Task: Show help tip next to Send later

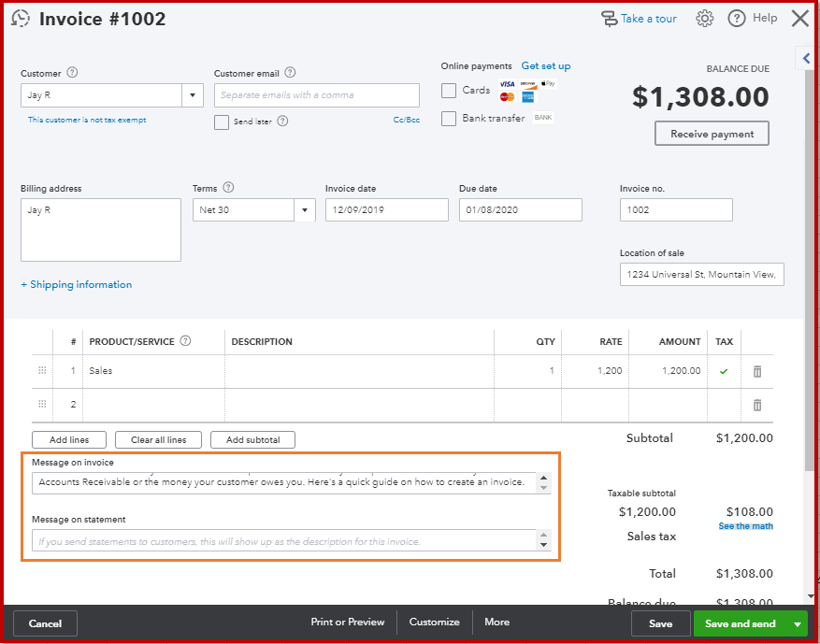Action: (282, 122)
